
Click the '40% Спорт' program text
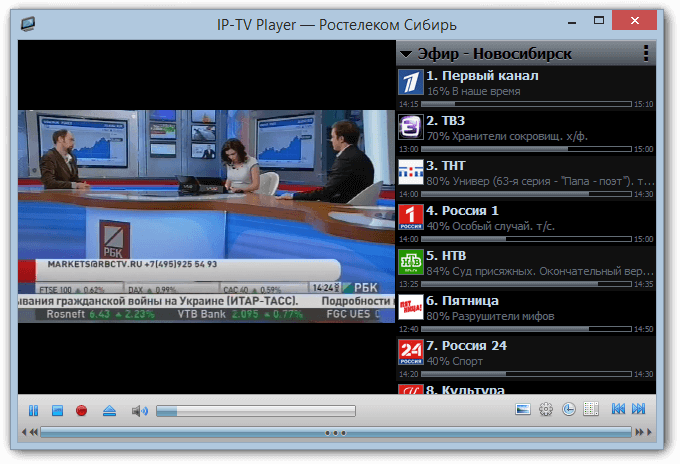455,361
